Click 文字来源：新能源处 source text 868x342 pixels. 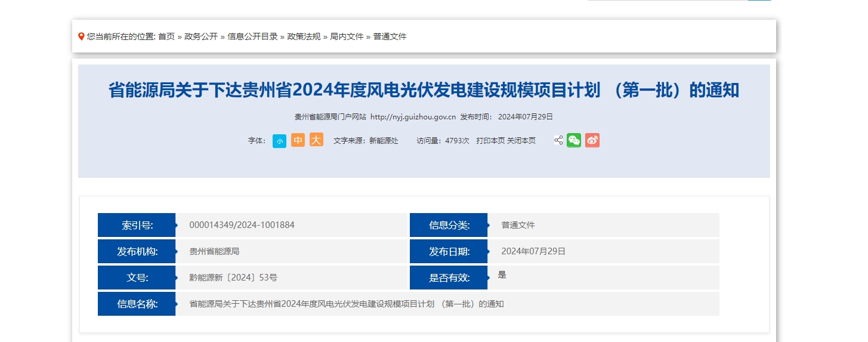click(x=366, y=141)
